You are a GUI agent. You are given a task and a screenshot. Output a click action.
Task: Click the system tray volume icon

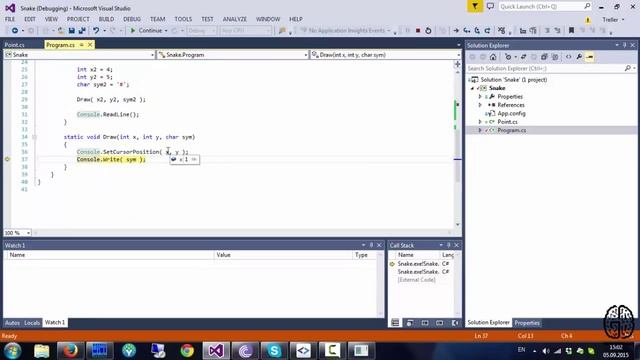[546, 351]
